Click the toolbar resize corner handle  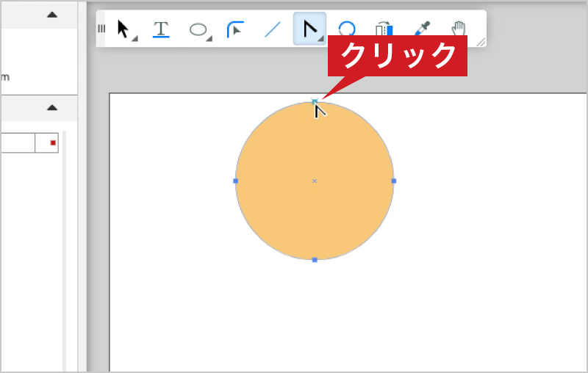481,42
